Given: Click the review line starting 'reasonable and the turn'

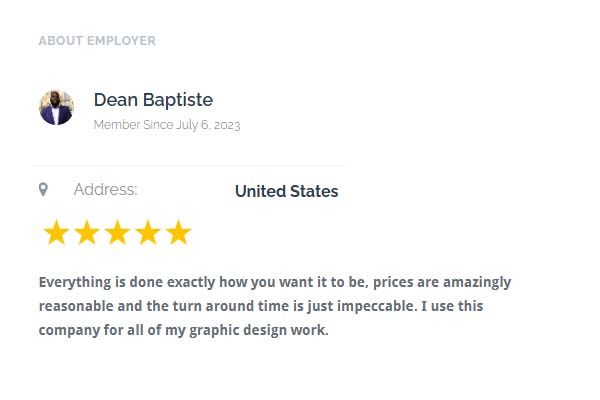Looking at the screenshot, I should pyautogui.click(x=261, y=306).
